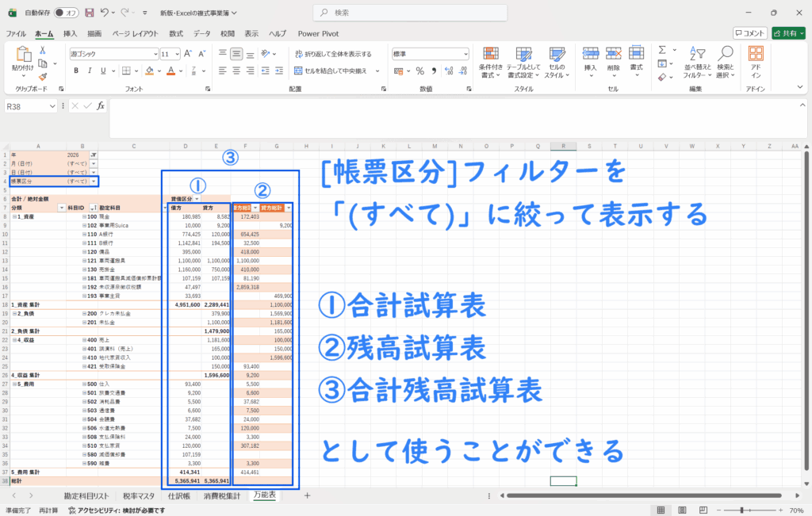Click the AutoSum sigma icon

click(x=662, y=51)
